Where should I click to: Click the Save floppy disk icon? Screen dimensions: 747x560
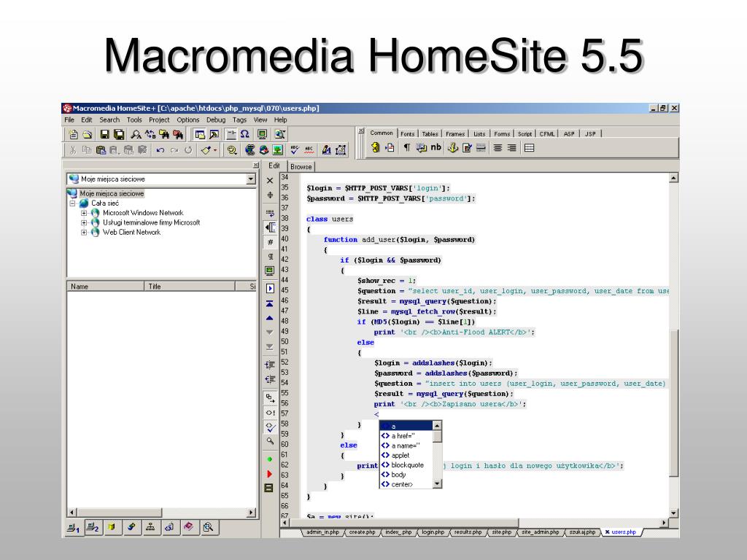tap(105, 134)
